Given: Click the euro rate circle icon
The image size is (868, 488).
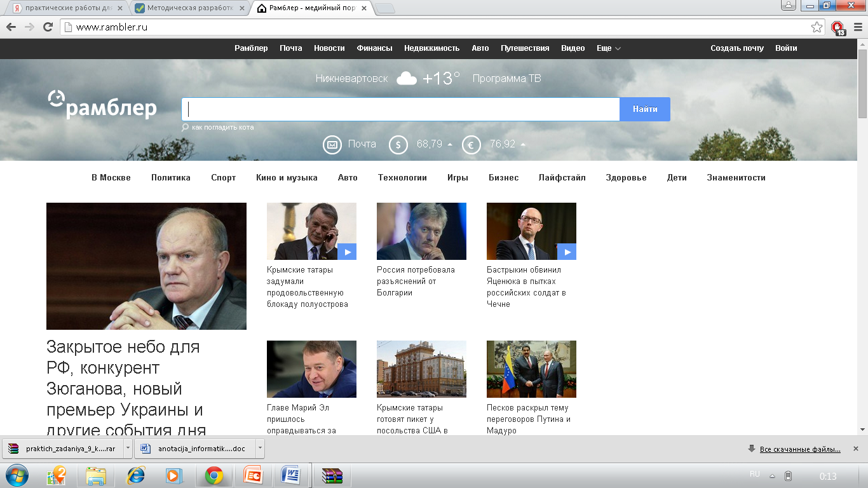Looking at the screenshot, I should click(471, 145).
